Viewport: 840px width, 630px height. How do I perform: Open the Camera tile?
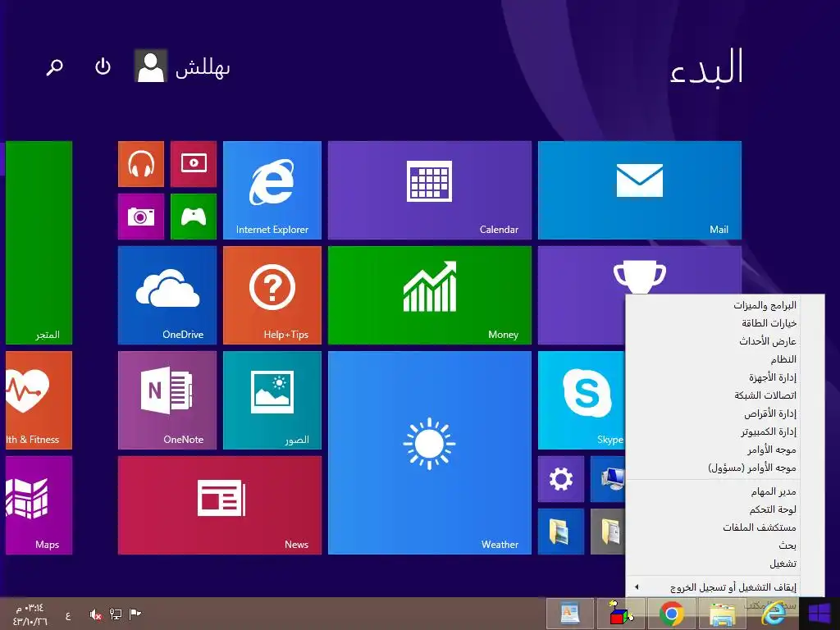(x=141, y=217)
